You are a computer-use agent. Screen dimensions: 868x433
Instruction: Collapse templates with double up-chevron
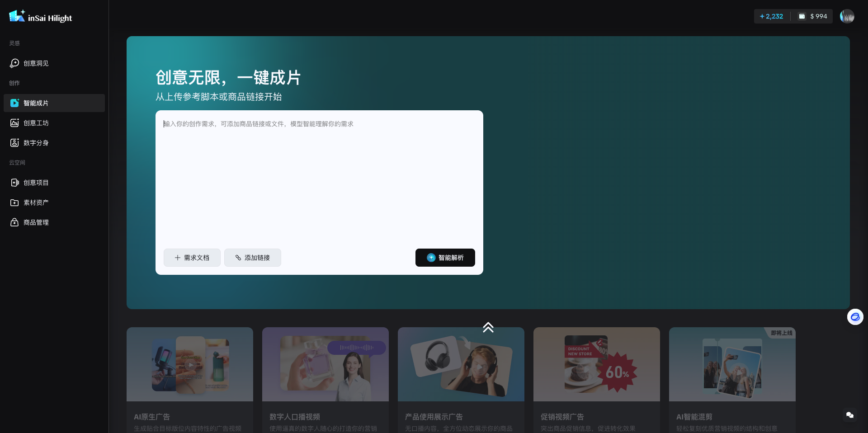[x=488, y=327]
